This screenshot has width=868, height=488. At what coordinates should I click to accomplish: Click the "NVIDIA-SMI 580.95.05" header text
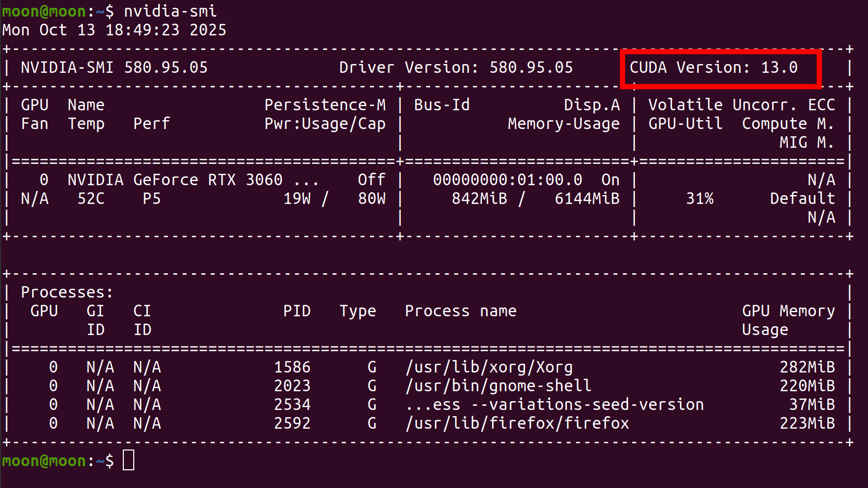pyautogui.click(x=114, y=68)
